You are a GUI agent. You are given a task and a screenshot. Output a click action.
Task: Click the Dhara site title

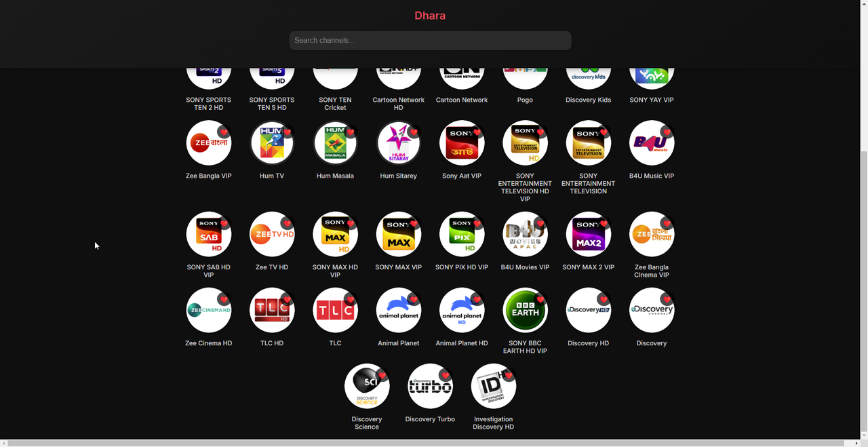coord(430,16)
